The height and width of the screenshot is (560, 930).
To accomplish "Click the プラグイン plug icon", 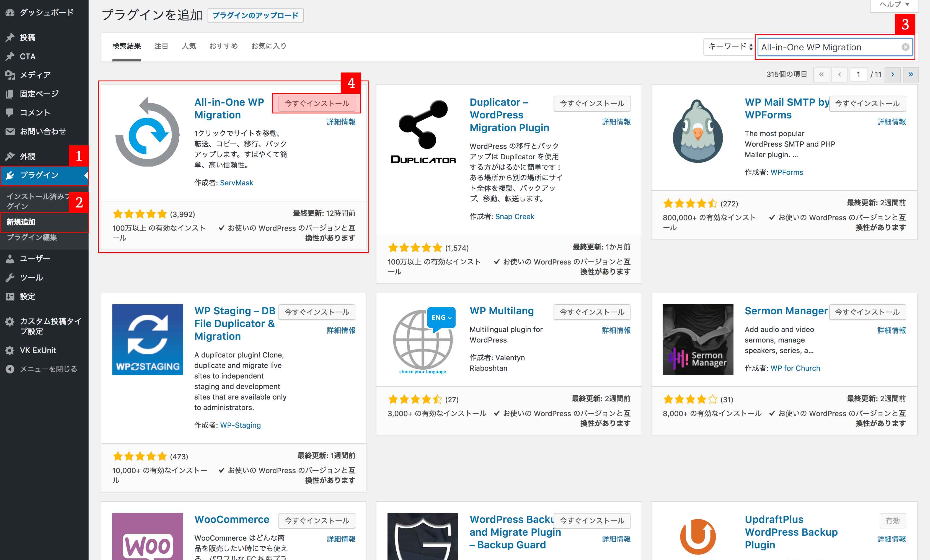I will 10,175.
